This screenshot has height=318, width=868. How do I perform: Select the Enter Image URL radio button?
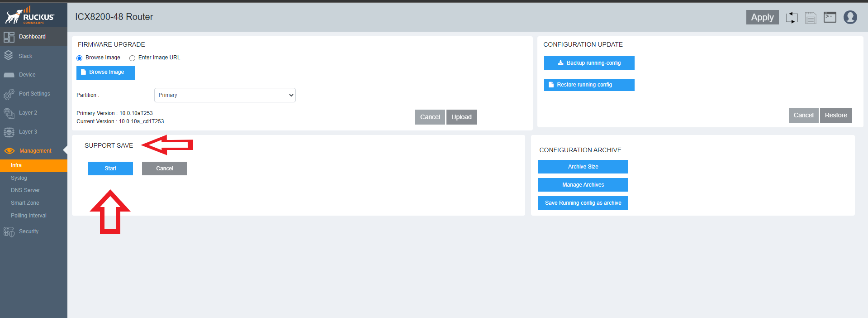(x=132, y=58)
